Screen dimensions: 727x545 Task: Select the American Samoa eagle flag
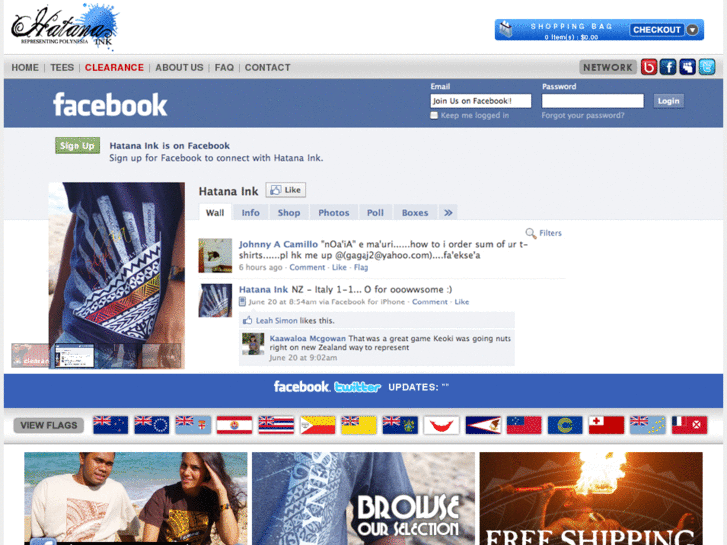point(483,425)
